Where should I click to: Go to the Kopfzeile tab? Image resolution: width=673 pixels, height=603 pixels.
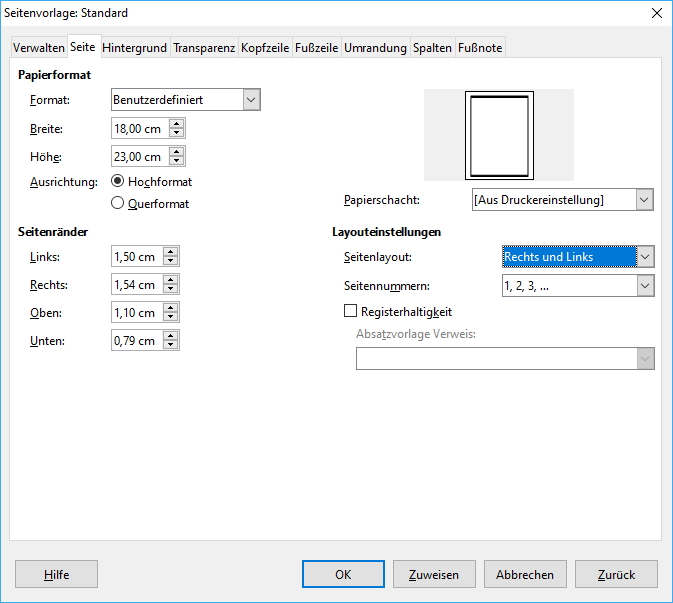point(265,48)
